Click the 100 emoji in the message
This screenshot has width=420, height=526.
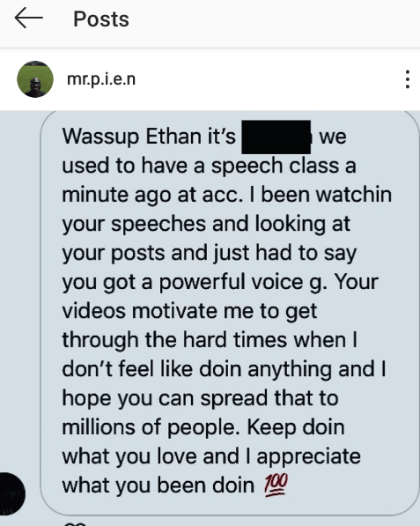click(276, 485)
